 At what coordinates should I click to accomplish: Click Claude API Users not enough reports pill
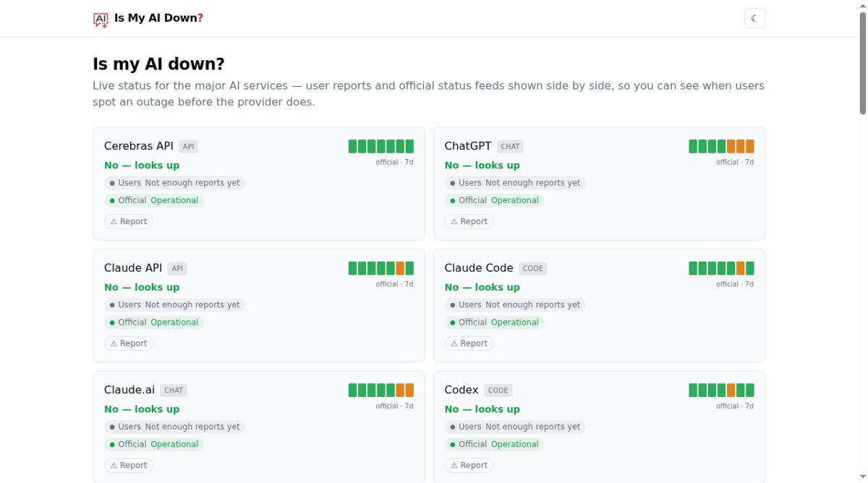click(174, 305)
